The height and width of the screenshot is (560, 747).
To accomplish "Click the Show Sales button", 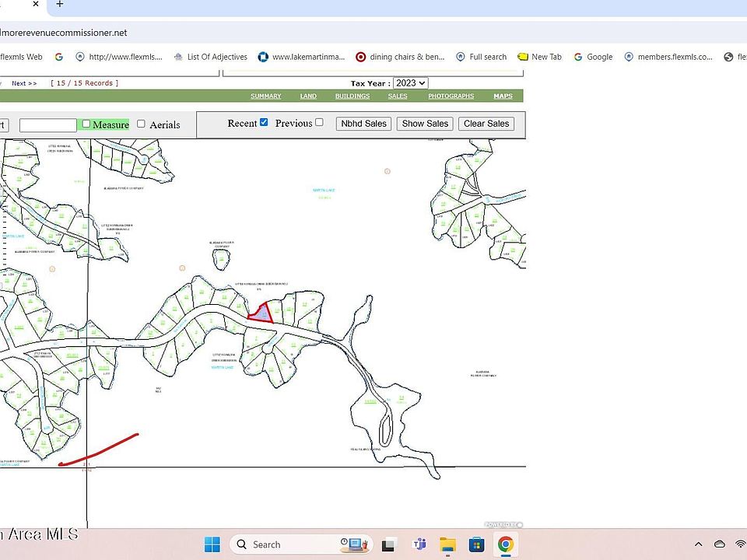I will tap(424, 124).
